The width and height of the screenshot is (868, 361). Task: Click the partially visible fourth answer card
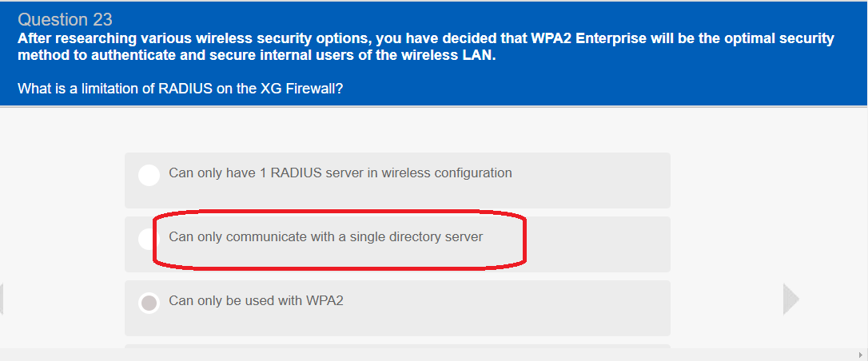pos(397,346)
